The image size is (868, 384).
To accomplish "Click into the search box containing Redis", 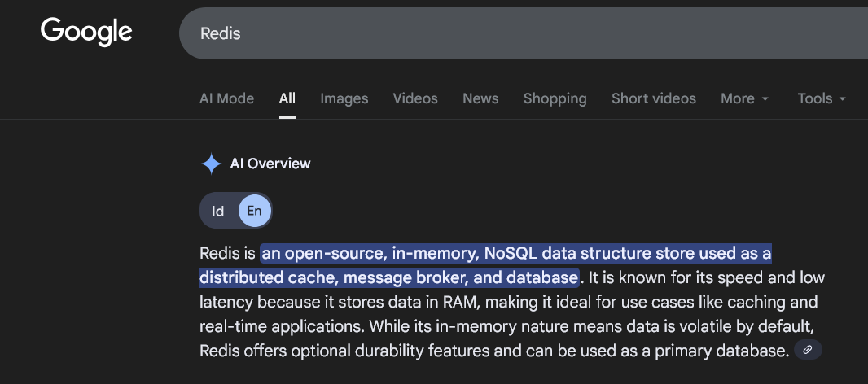I will (524, 33).
